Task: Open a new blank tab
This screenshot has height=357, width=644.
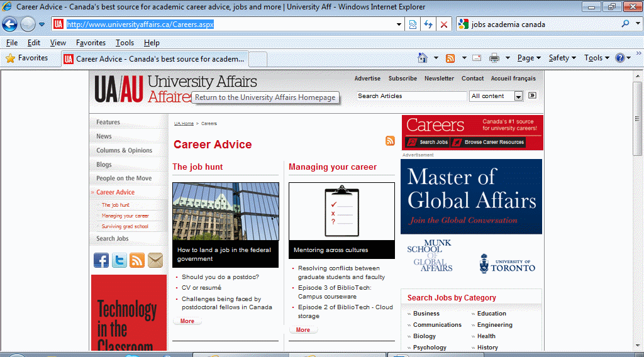Action: [x=258, y=60]
